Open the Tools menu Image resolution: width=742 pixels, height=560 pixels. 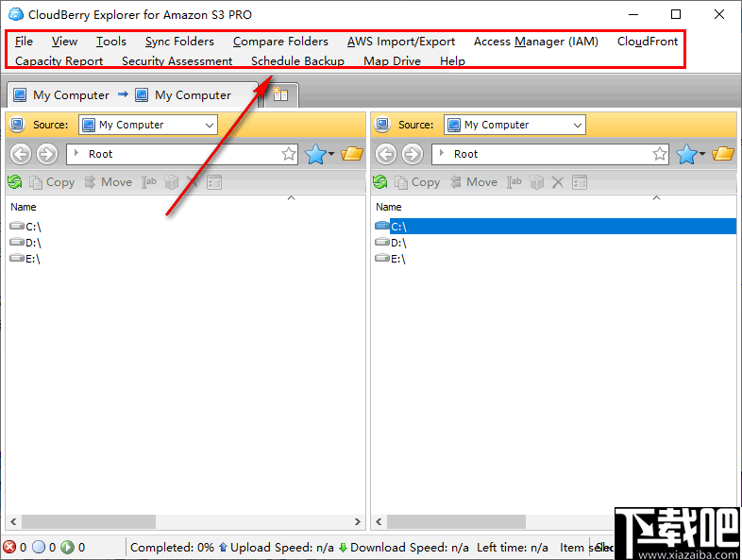tap(111, 42)
